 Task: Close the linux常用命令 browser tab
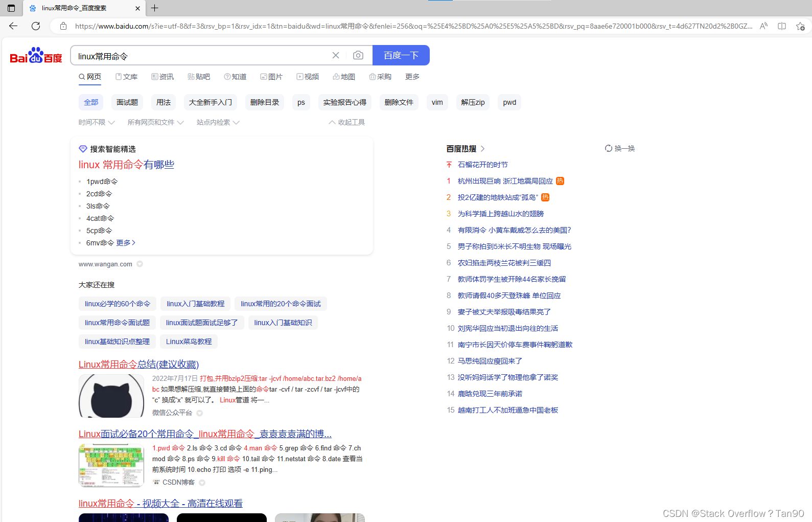(137, 8)
